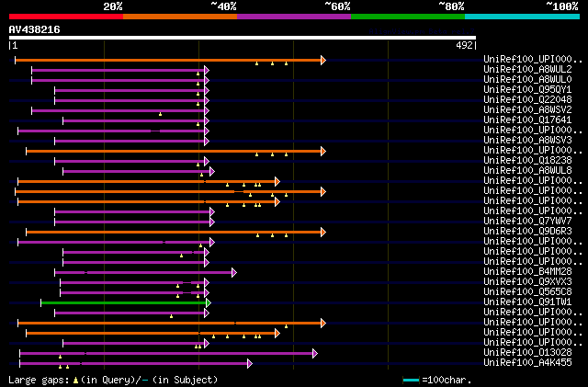Click the cyan ~100% legend color segment

click(x=523, y=17)
